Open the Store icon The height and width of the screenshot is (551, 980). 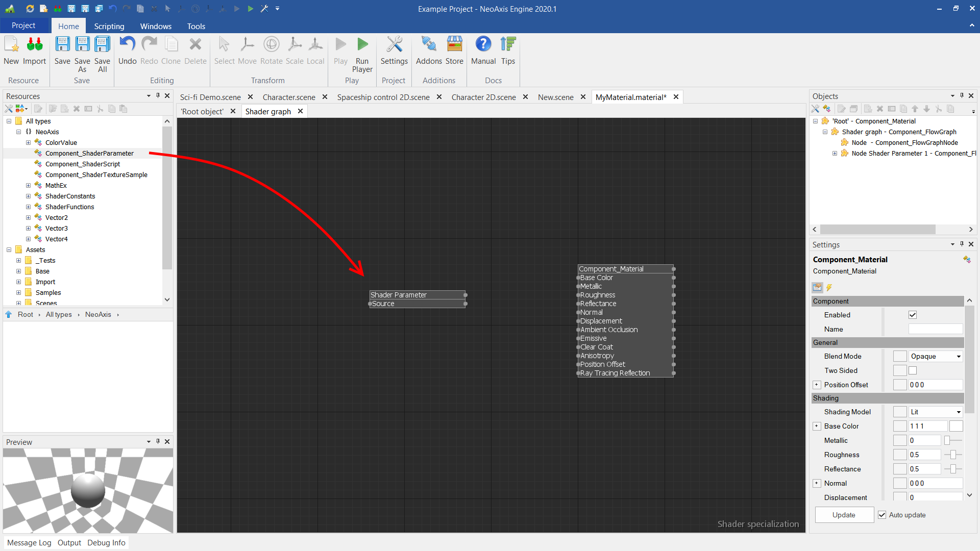point(454,45)
